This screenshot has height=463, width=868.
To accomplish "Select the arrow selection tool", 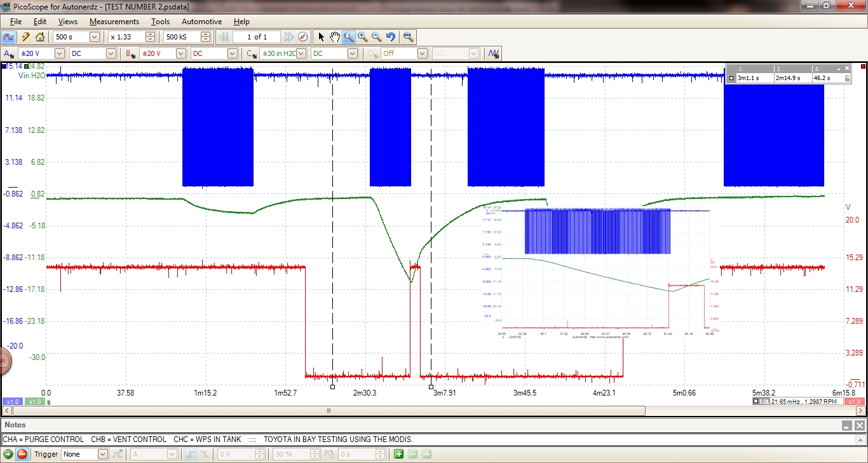I will [322, 37].
